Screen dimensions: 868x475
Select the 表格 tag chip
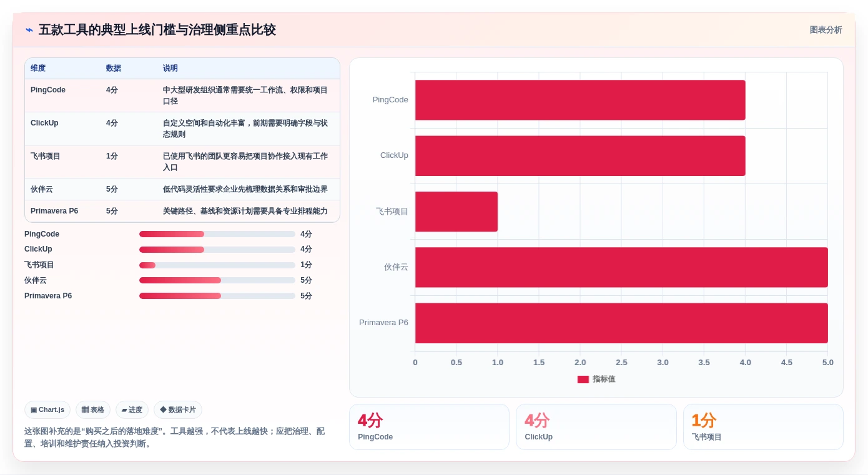click(93, 410)
